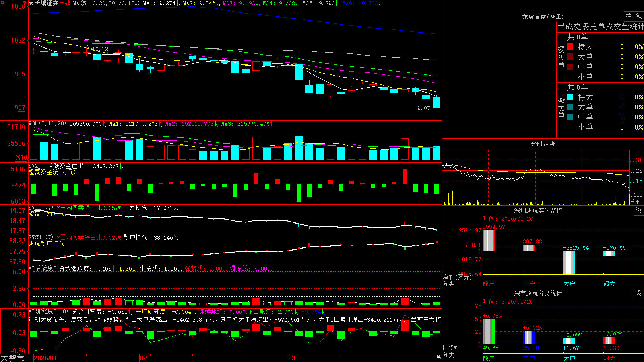Click 主力持仓: 17.971 value
644x362 pixels.
tap(148, 208)
